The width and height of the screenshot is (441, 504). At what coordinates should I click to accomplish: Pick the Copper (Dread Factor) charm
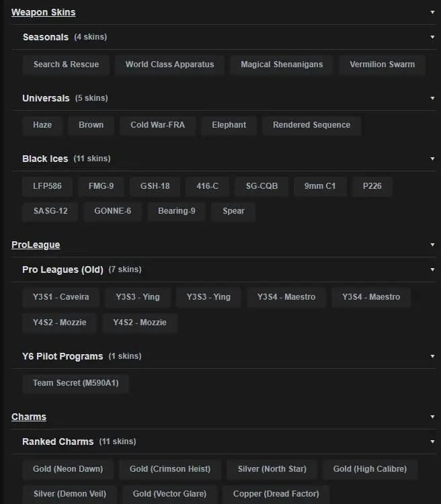(x=276, y=494)
